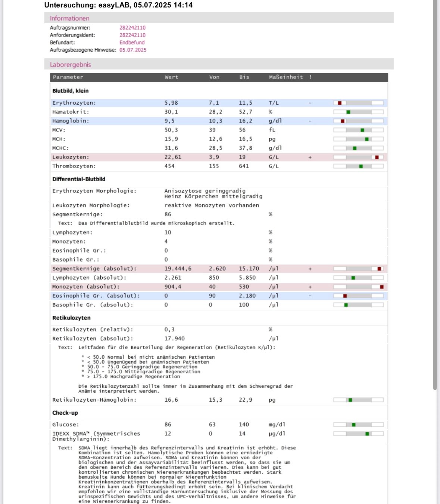This screenshot has height=504, width=440.
Task: Click the range indicator bar for Glucose
Action: click(x=358, y=425)
